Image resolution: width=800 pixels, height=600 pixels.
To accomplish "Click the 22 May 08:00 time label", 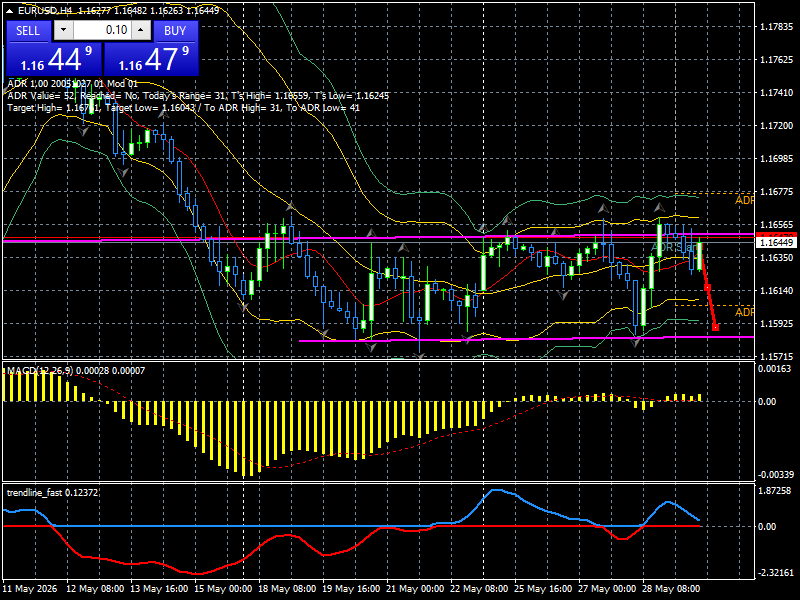I will (479, 589).
